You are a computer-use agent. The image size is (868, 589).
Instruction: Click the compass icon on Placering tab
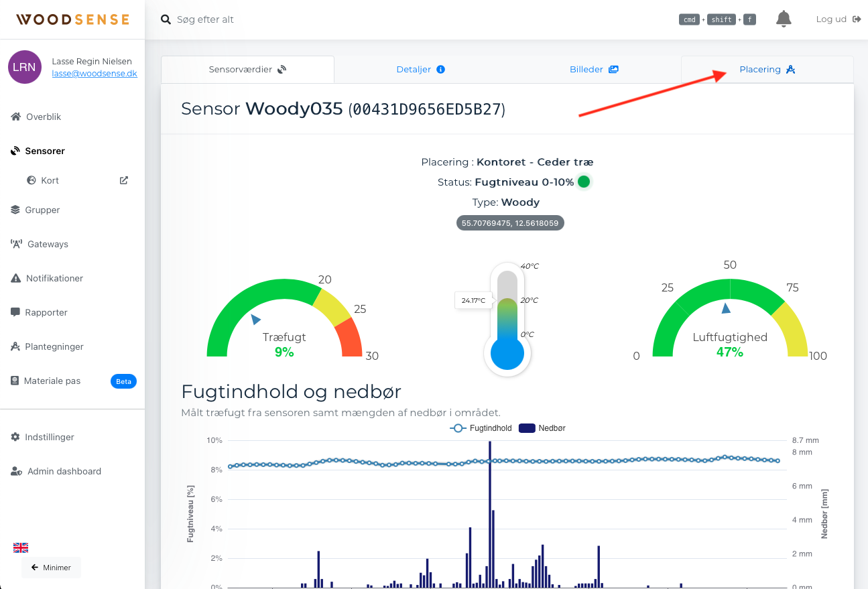pyautogui.click(x=790, y=69)
